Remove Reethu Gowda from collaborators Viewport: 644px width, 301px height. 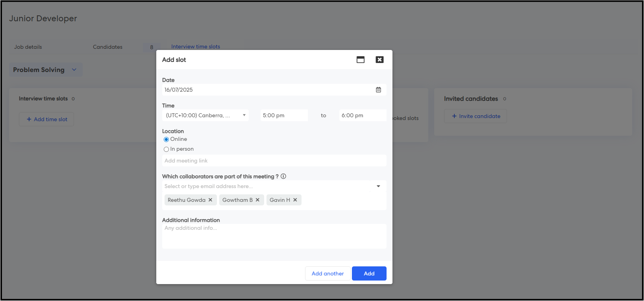coord(211,200)
